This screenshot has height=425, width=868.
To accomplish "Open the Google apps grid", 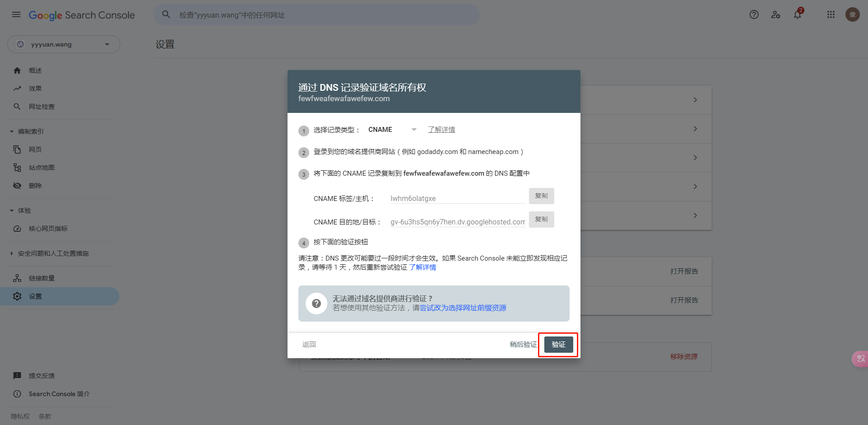I will [x=831, y=15].
